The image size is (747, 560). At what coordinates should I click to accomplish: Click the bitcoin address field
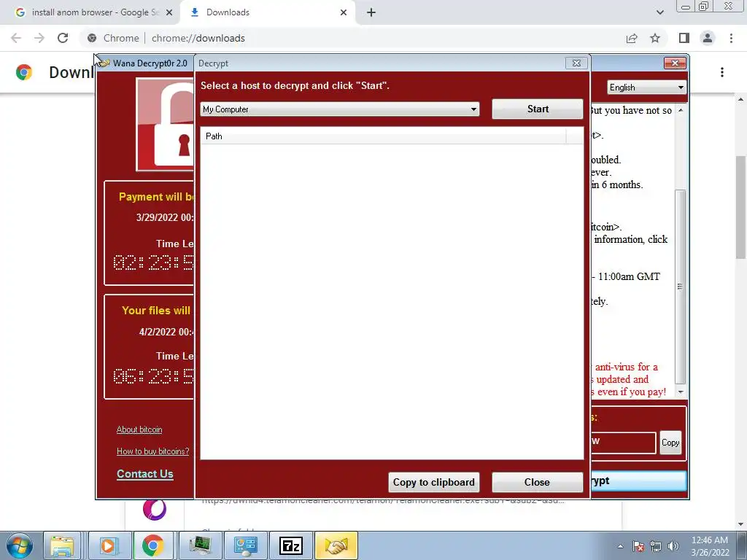coord(623,443)
